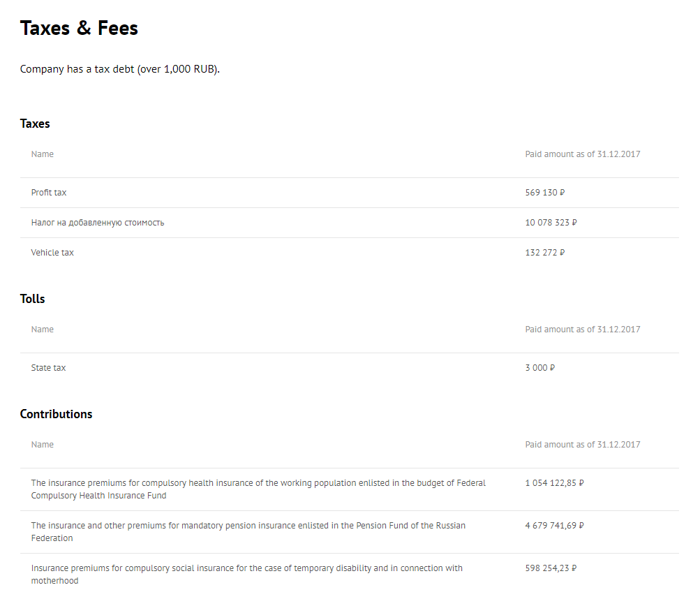Click the 3 000 ₽ amount

tap(539, 367)
